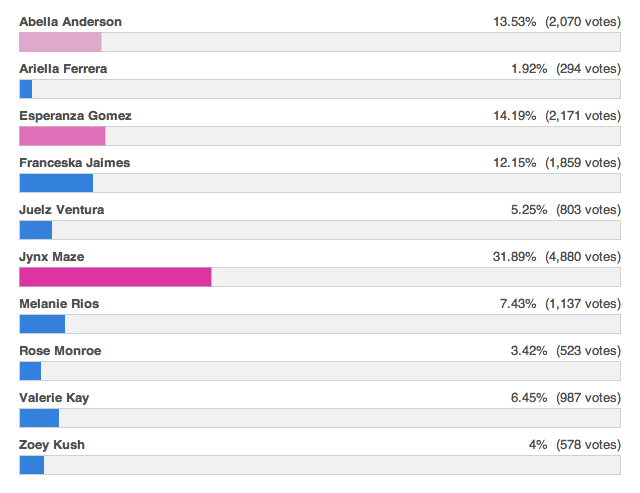Click the Melanie Rios blue bar
640x493 pixels.
(42, 324)
